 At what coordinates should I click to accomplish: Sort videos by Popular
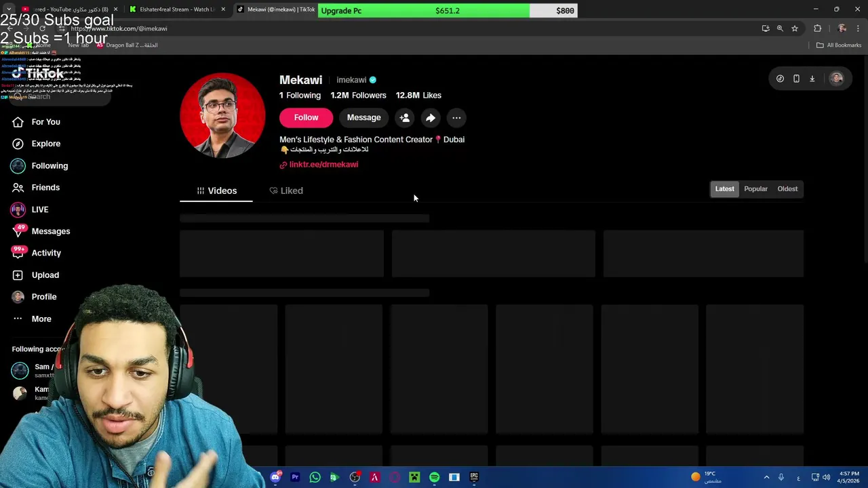[755, 189]
